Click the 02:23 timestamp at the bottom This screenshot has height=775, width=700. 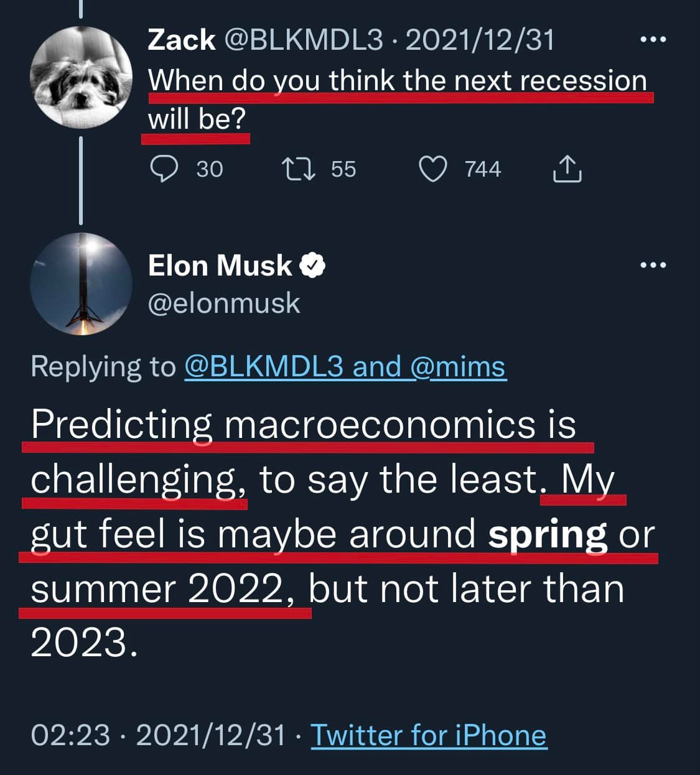pyautogui.click(x=70, y=735)
